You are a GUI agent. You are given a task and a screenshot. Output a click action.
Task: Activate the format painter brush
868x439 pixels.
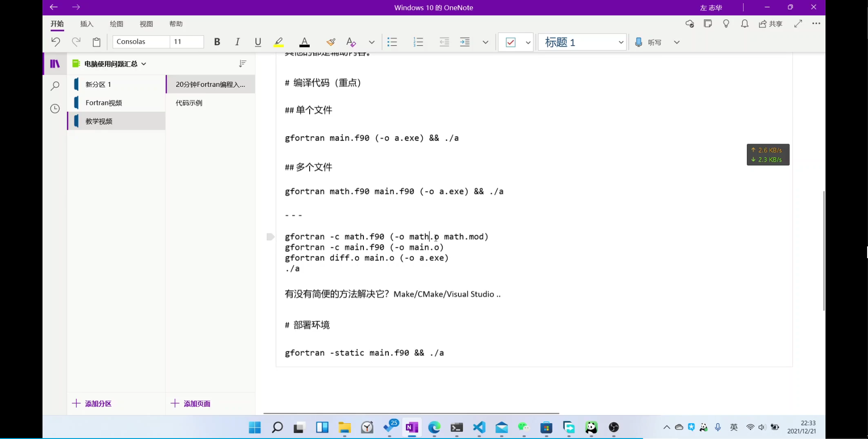[x=331, y=42]
